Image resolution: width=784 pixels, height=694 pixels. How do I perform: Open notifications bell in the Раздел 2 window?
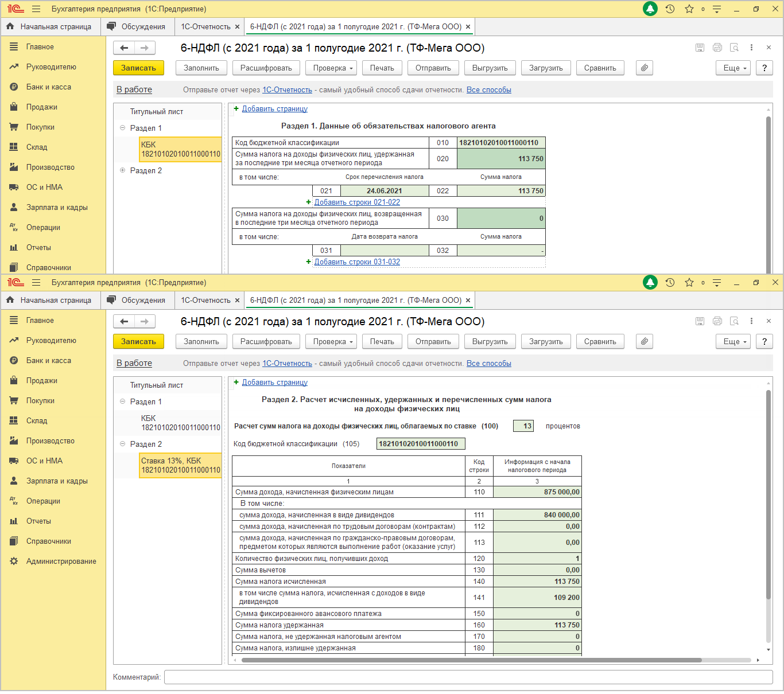pyautogui.click(x=650, y=282)
